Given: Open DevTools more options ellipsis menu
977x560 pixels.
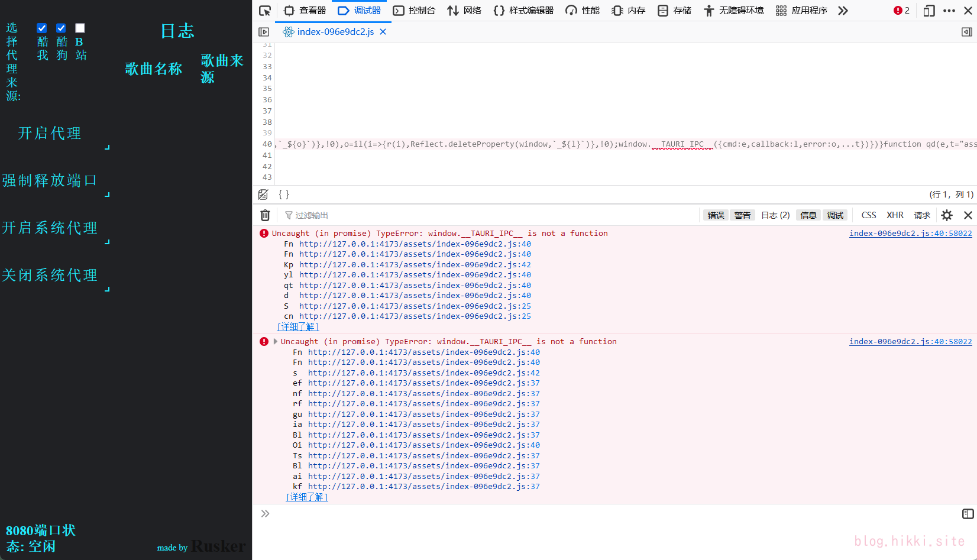Looking at the screenshot, I should pyautogui.click(x=949, y=11).
